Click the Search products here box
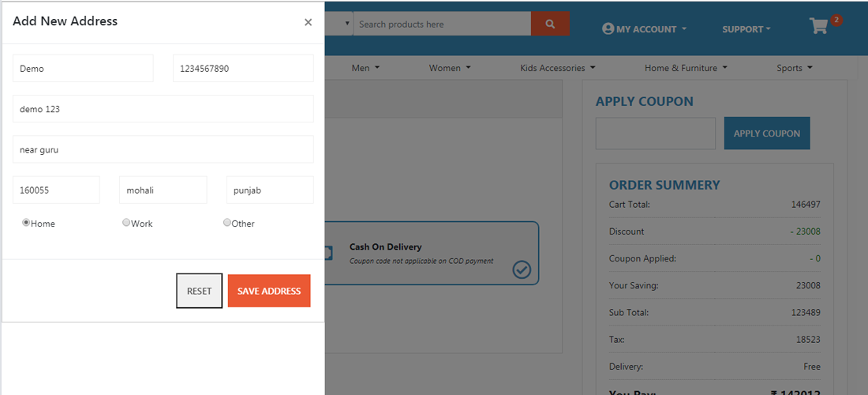Screen dimensions: 868x395 443,24
